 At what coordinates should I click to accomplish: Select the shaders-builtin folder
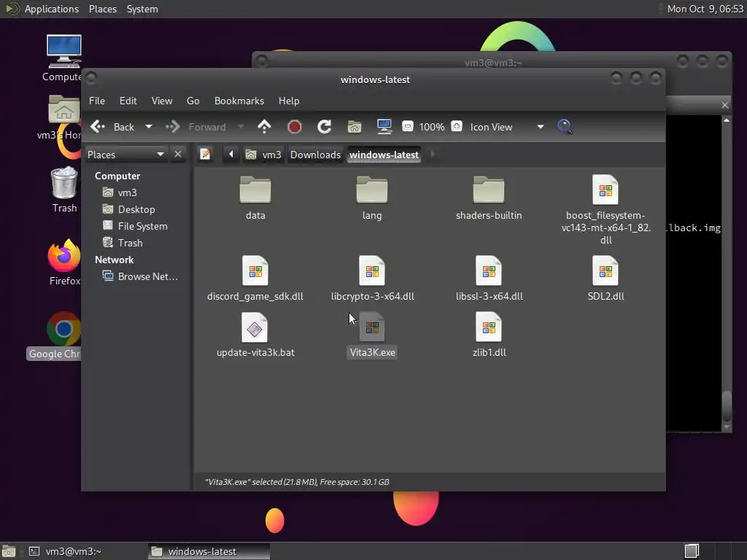click(489, 197)
